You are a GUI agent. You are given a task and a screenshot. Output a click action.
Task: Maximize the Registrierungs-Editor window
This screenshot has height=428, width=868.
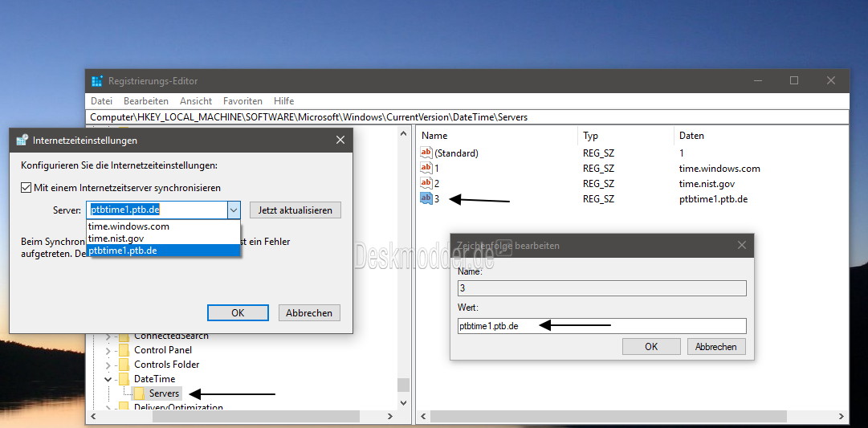794,81
